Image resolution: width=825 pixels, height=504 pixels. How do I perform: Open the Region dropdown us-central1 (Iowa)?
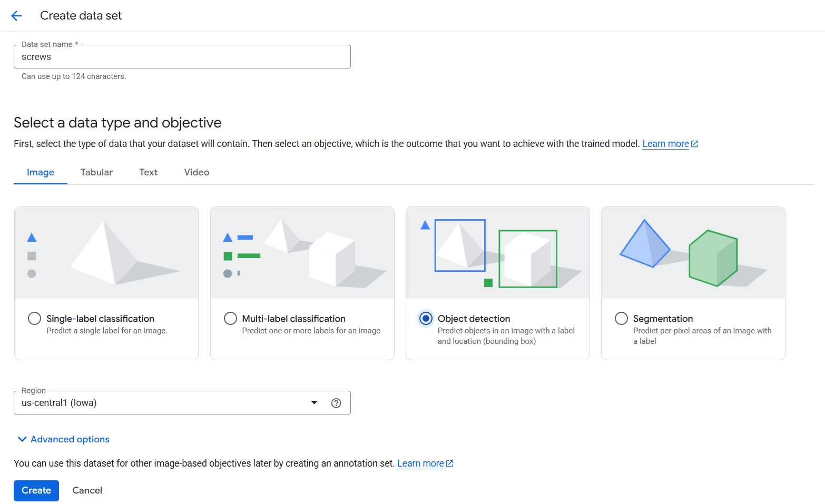click(182, 403)
